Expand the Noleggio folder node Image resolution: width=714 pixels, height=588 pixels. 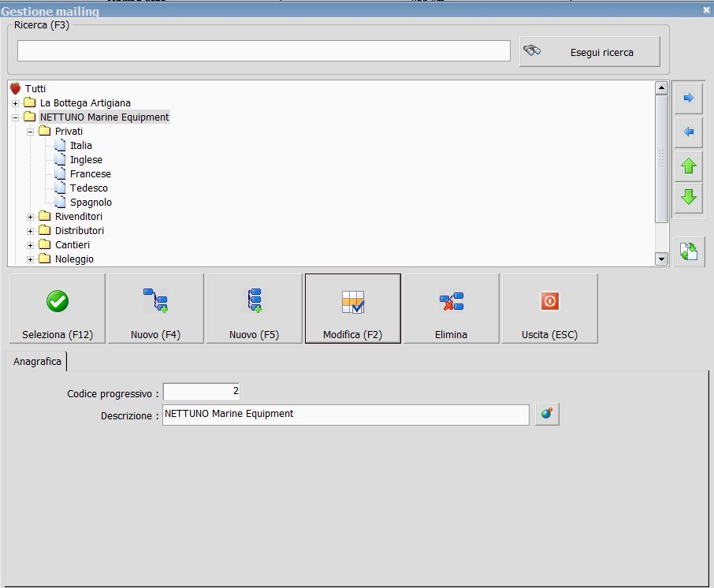coord(30,259)
